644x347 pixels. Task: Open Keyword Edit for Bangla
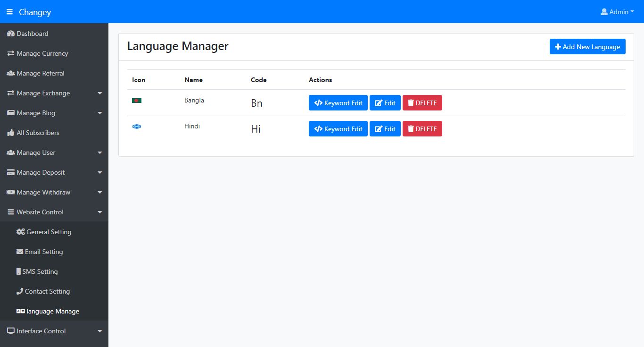tap(338, 103)
